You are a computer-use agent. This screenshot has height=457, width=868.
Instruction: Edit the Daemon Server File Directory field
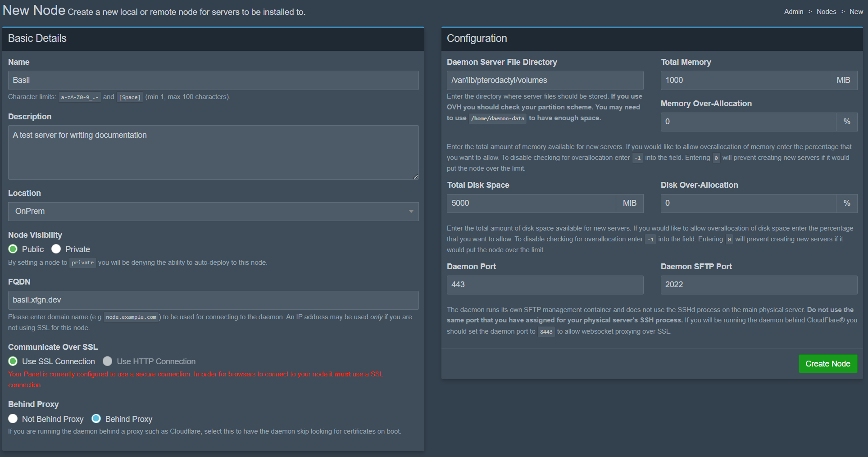[x=545, y=80]
